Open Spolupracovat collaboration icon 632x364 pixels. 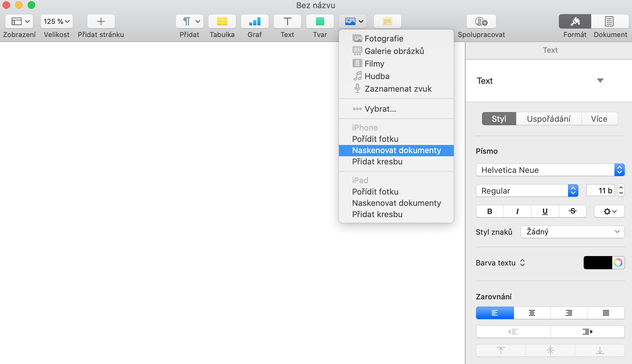click(481, 21)
